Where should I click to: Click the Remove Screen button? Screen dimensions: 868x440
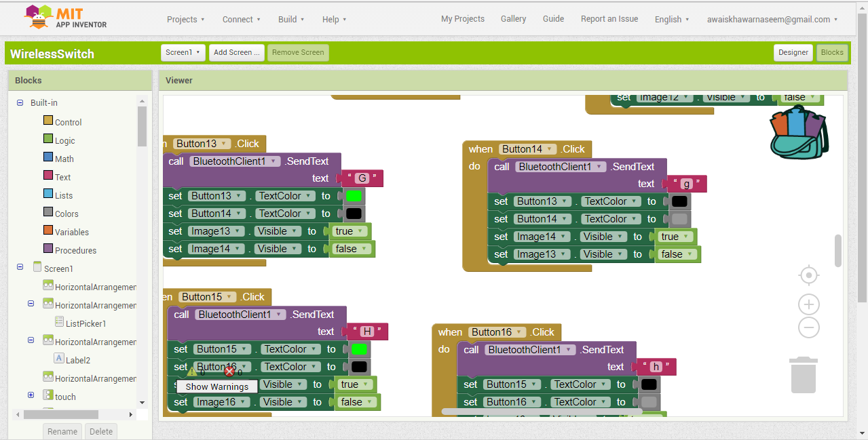(298, 52)
